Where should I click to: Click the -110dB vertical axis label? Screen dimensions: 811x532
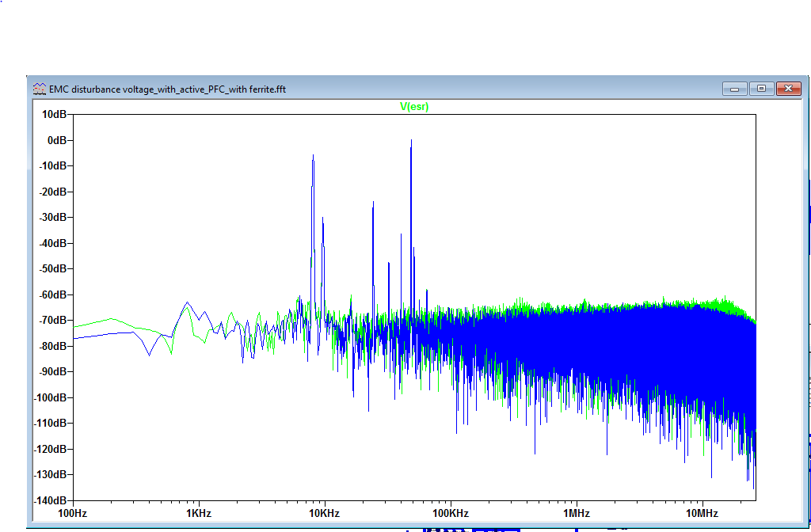click(x=51, y=423)
